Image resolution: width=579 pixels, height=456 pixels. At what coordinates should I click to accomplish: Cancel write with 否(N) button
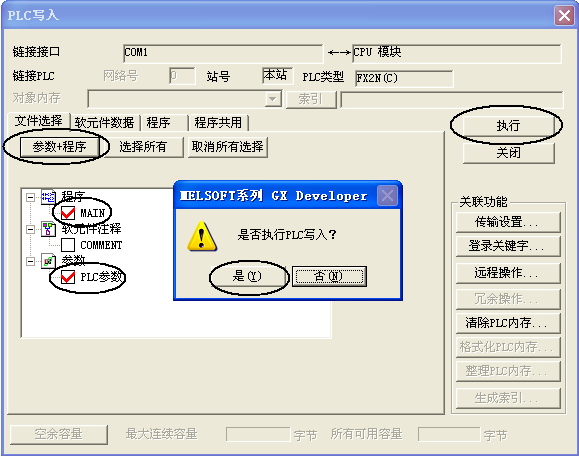329,276
